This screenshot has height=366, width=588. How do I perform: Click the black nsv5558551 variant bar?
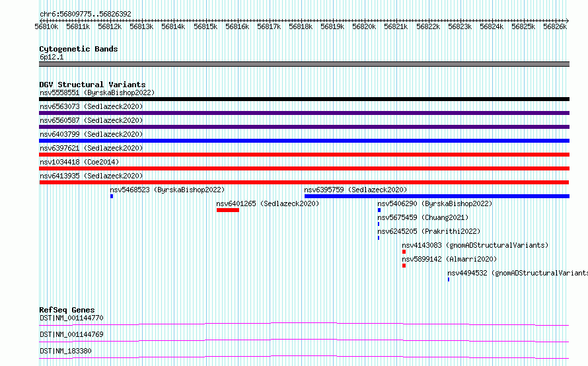[304, 99]
